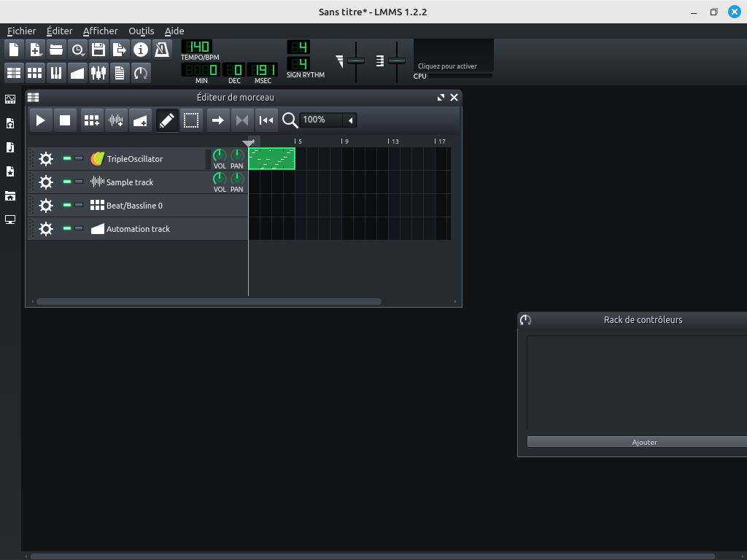Viewport: 747px width, 560px height.
Task: Adjust the master pitch slider
Action: pyautogui.click(x=397, y=61)
